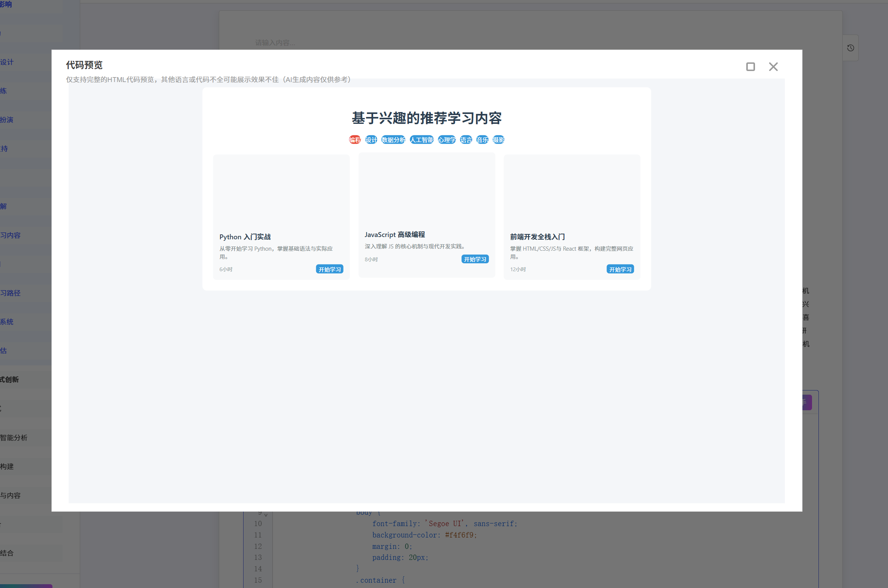Pick the 音乐 interest tag
The image size is (888, 588).
pyautogui.click(x=482, y=140)
